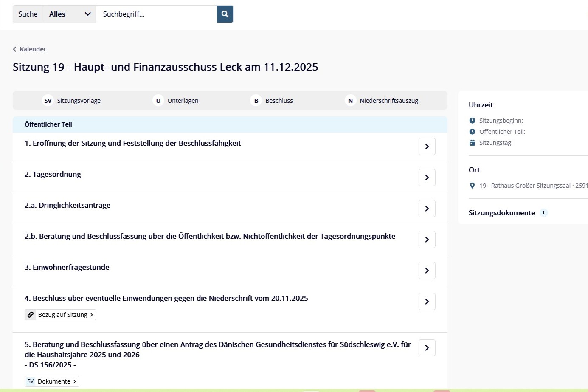Click the calendar icon beside Sitzungstag

(x=472, y=143)
